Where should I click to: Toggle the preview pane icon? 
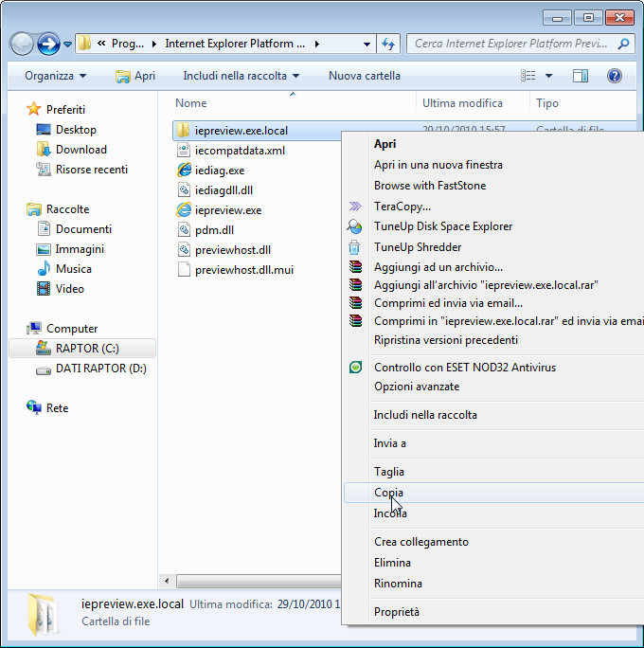(x=581, y=76)
